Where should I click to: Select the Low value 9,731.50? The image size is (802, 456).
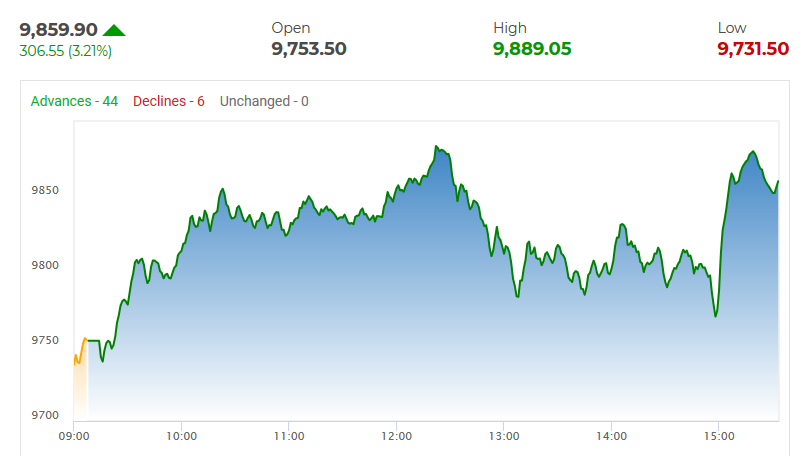coord(753,49)
